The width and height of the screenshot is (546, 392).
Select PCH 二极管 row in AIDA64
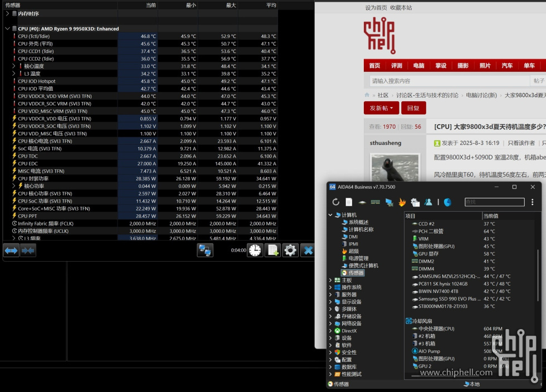point(470,231)
